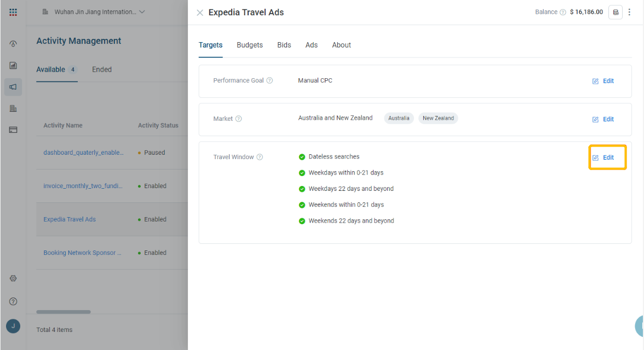Select the Ended activities tab
Screen dimensions: 644x350
(102, 69)
